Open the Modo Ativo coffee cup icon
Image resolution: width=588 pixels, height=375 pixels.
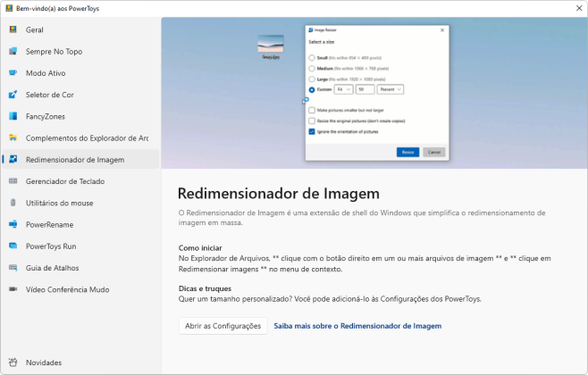point(13,73)
